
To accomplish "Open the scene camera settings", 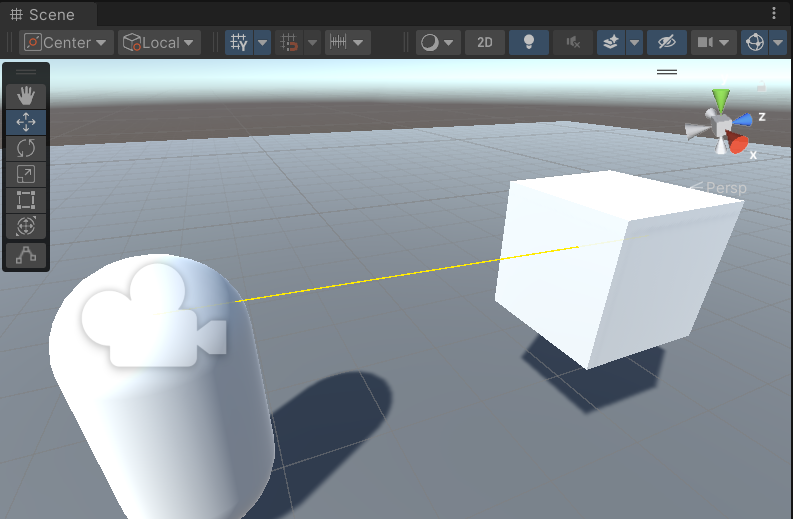I will [x=713, y=42].
